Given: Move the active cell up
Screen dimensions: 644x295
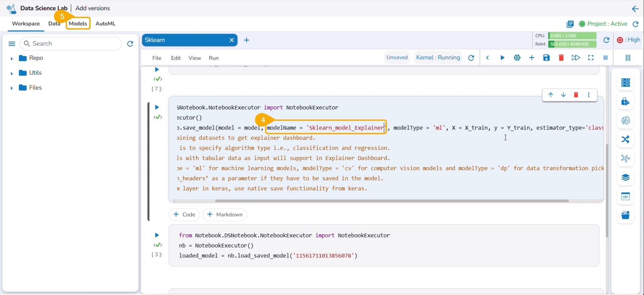Looking at the screenshot, I should [x=551, y=95].
